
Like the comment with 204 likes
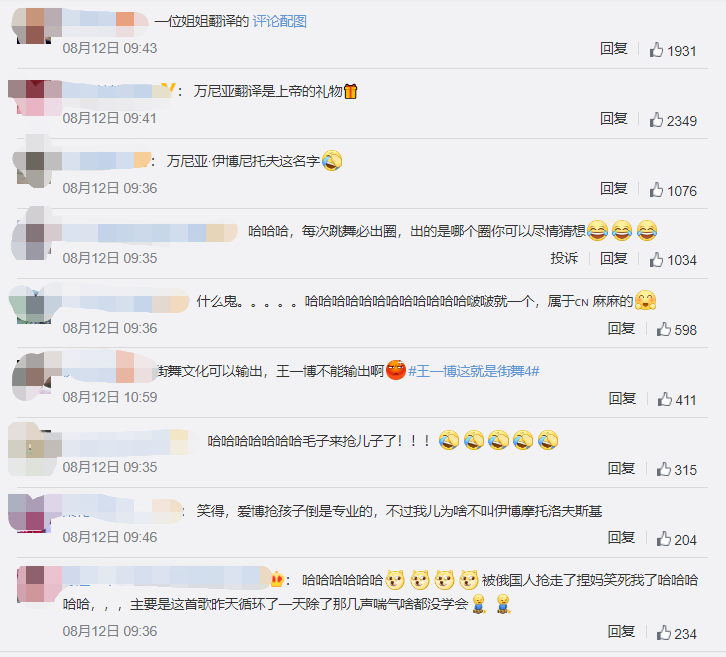(x=663, y=538)
